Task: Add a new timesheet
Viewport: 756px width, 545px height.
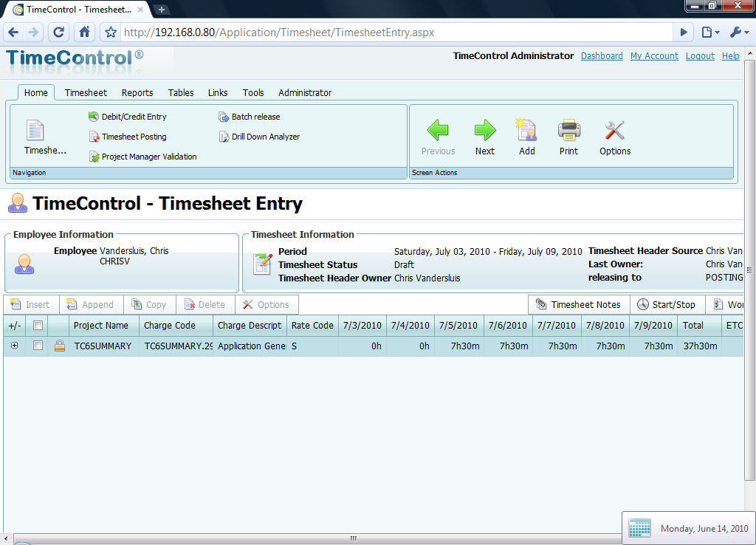Action: [x=526, y=137]
